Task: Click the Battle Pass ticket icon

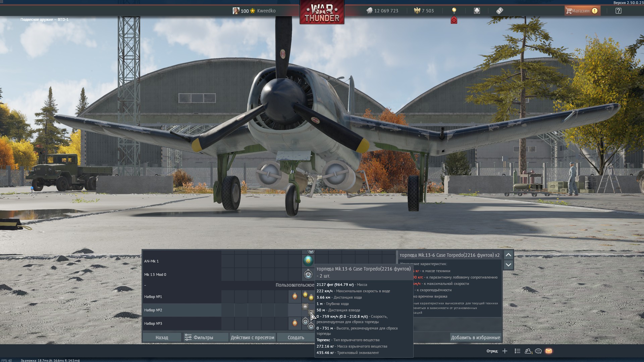Action: (x=499, y=11)
